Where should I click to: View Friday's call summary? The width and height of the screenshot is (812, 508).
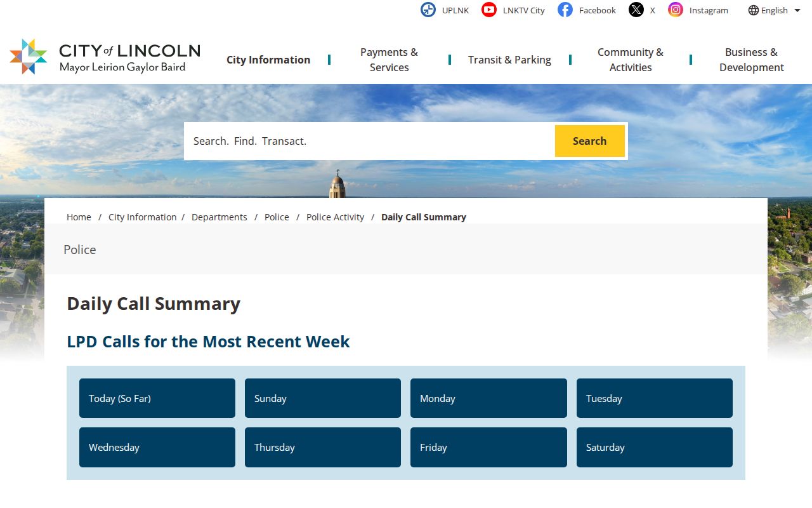coord(488,447)
